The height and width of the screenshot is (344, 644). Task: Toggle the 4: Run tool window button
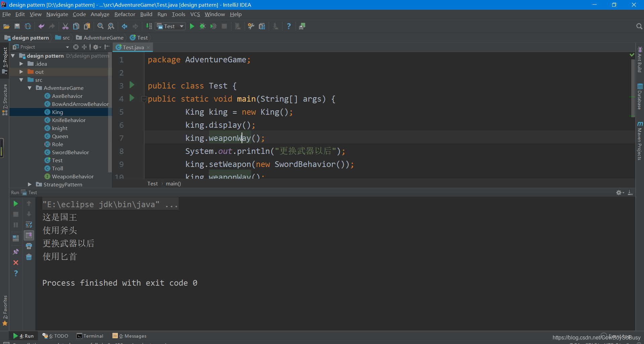[24, 336]
